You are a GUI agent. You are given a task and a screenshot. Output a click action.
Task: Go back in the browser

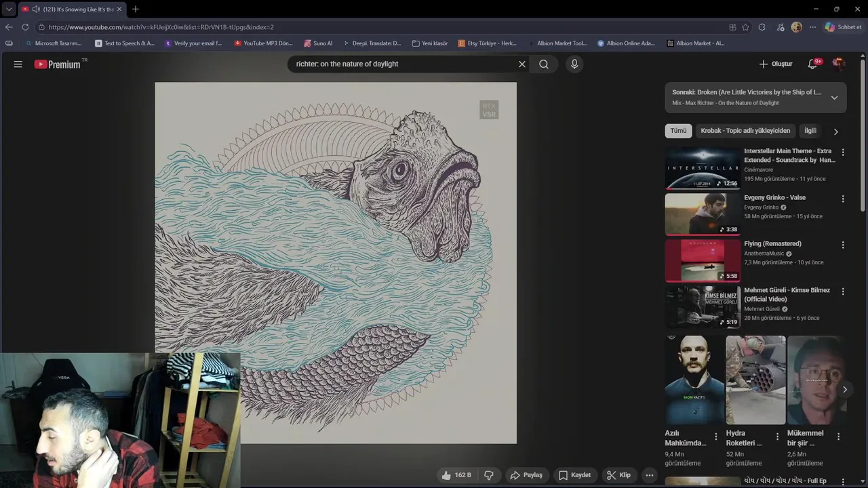[9, 27]
